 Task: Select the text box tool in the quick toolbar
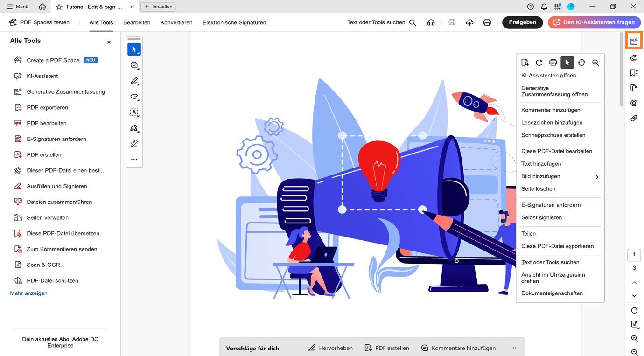point(134,112)
